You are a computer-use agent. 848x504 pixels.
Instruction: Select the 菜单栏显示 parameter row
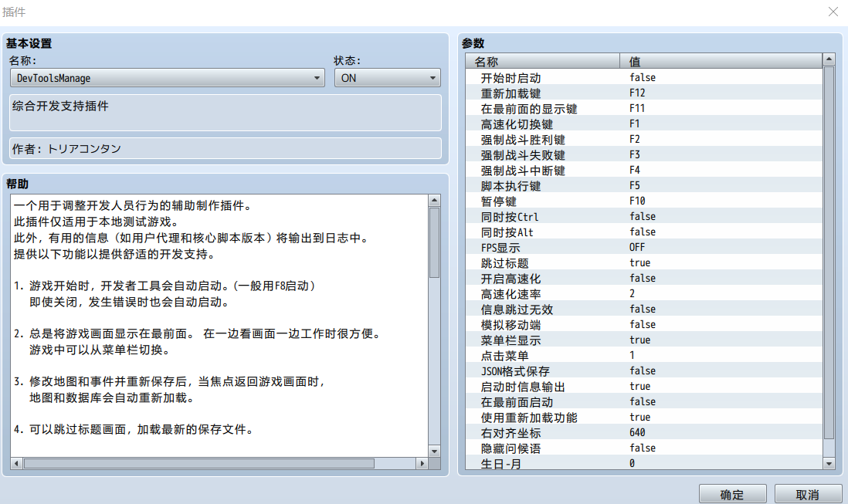click(x=643, y=340)
